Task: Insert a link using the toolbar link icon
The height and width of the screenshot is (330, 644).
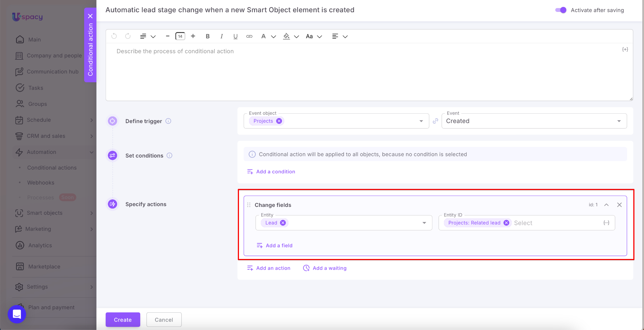Action: (249, 36)
